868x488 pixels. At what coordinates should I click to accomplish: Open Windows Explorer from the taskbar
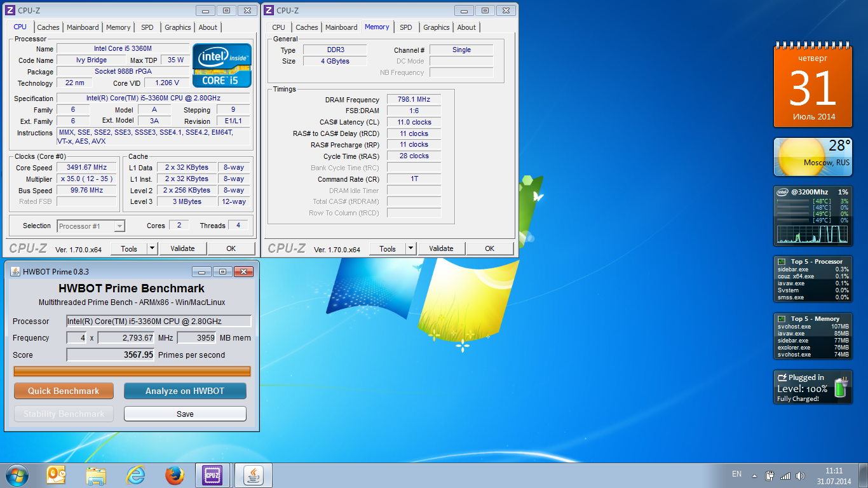[x=96, y=475]
